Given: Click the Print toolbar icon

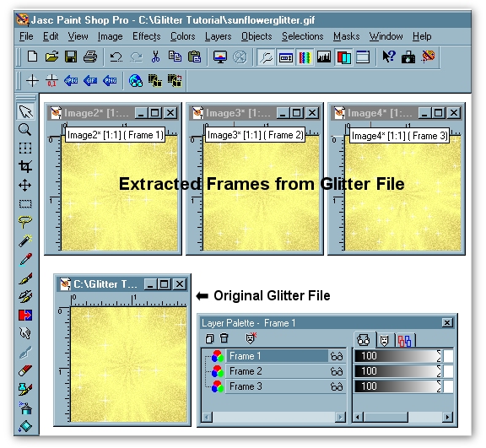Looking at the screenshot, I should click(x=90, y=57).
